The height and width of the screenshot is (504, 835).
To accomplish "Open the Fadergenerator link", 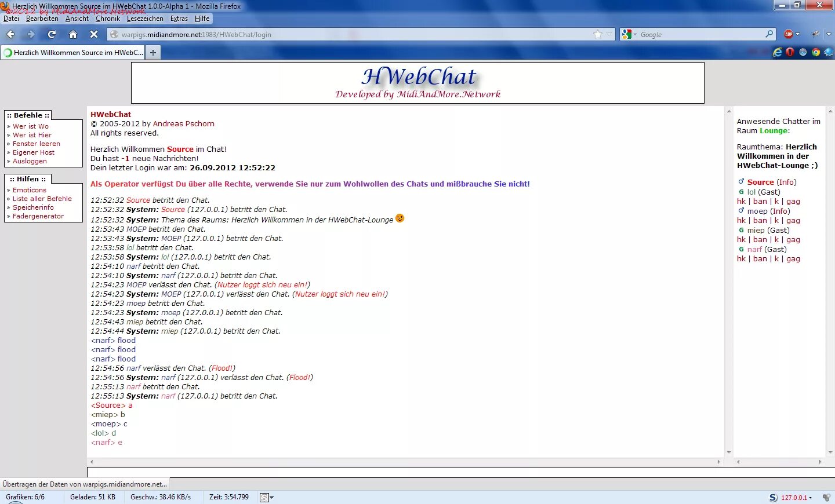I will pos(38,216).
